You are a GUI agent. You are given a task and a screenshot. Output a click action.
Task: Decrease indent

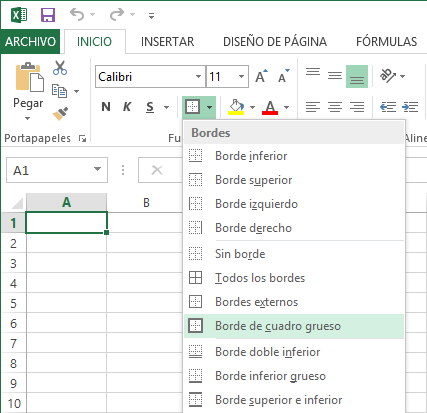click(388, 107)
